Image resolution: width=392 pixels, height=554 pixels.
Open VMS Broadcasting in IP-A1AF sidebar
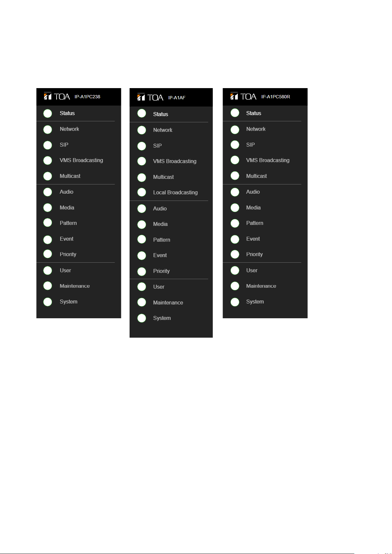175,161
